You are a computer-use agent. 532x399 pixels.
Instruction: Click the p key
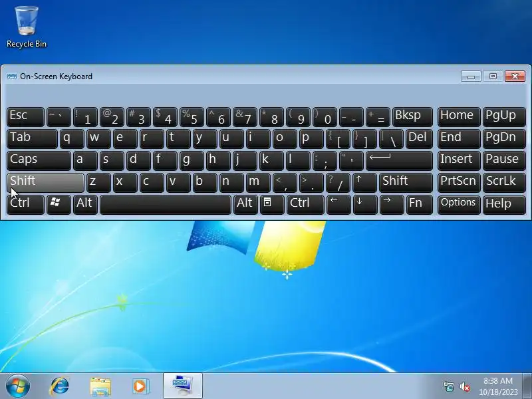coord(311,139)
